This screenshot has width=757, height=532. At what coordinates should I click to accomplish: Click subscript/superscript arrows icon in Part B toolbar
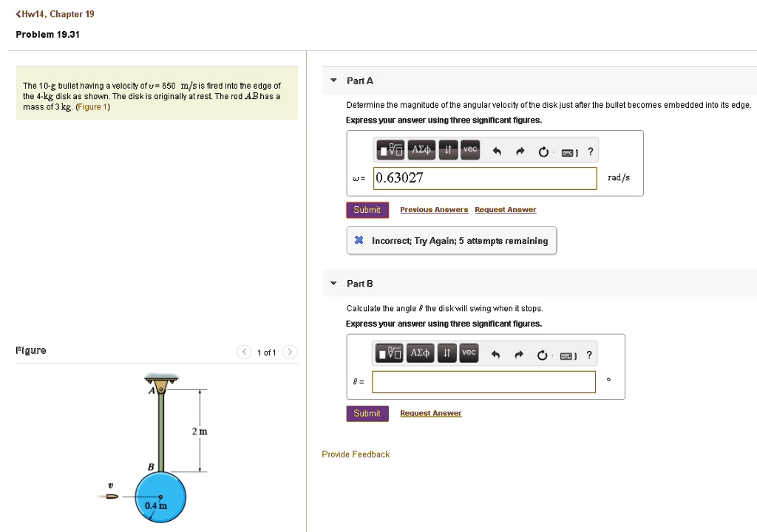click(x=447, y=354)
